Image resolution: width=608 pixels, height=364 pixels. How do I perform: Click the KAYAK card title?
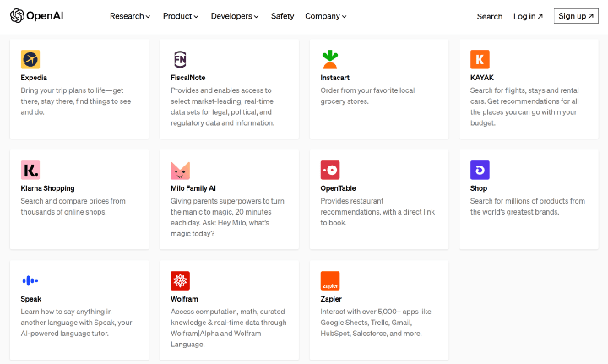tap(482, 78)
